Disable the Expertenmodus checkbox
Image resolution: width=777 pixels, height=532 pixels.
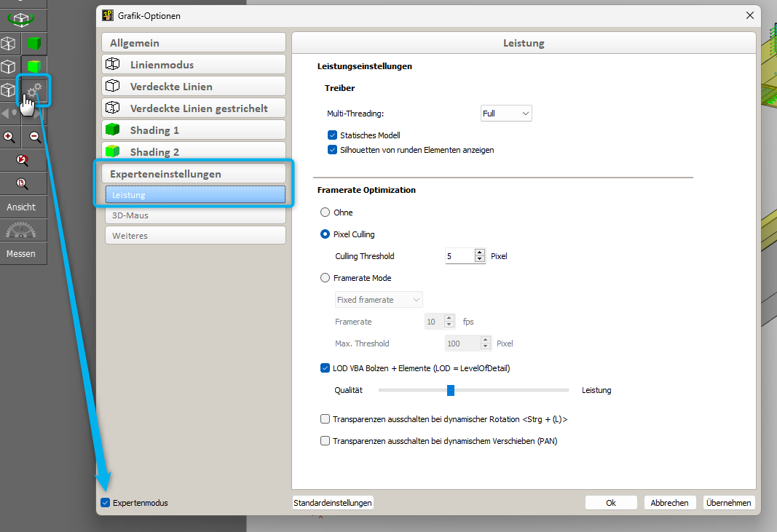coord(106,503)
